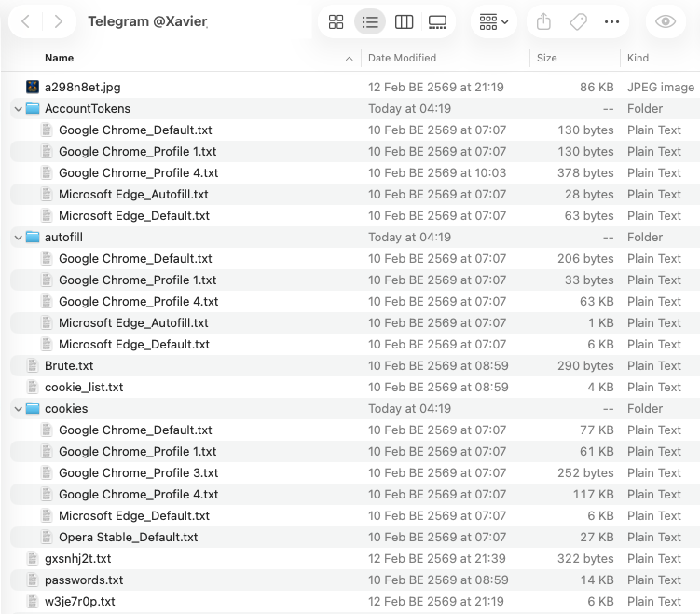Toggle the Preview eye icon
Viewport: 700px width, 614px height.
[x=666, y=21]
